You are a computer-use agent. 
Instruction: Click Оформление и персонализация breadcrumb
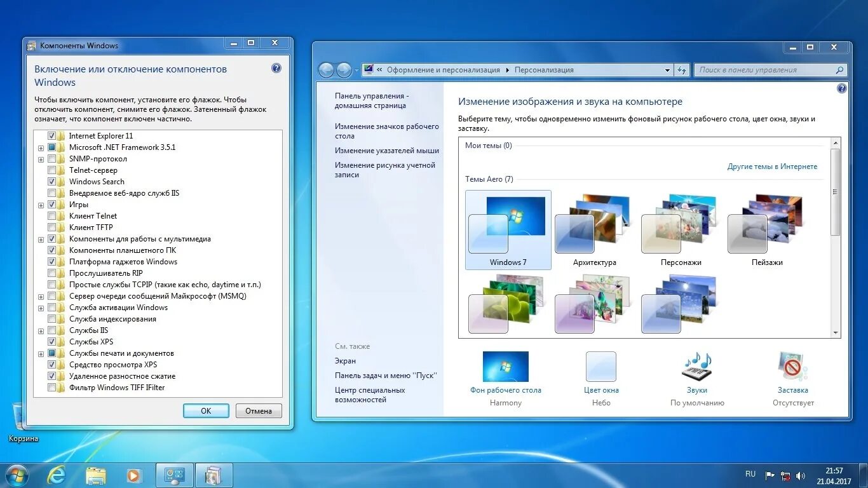click(444, 70)
